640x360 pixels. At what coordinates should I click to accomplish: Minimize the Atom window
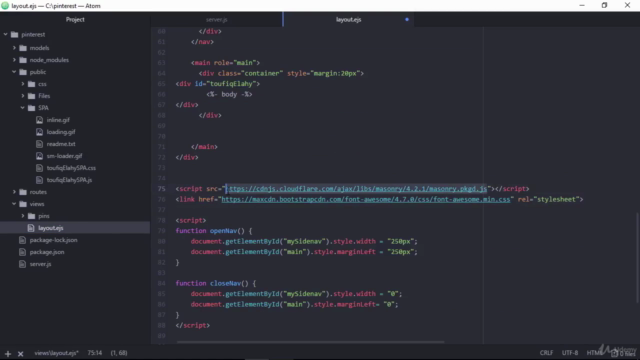(x=582, y=5)
